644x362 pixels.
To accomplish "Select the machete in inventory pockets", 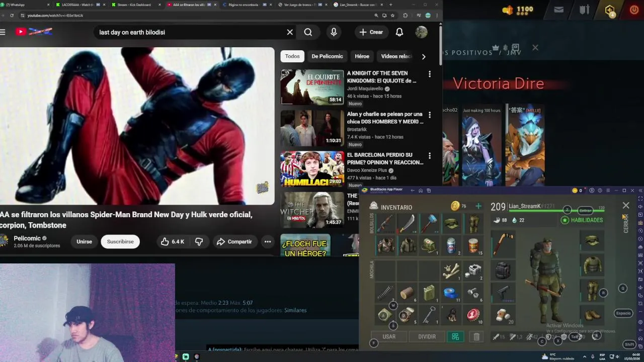I will (x=408, y=224).
